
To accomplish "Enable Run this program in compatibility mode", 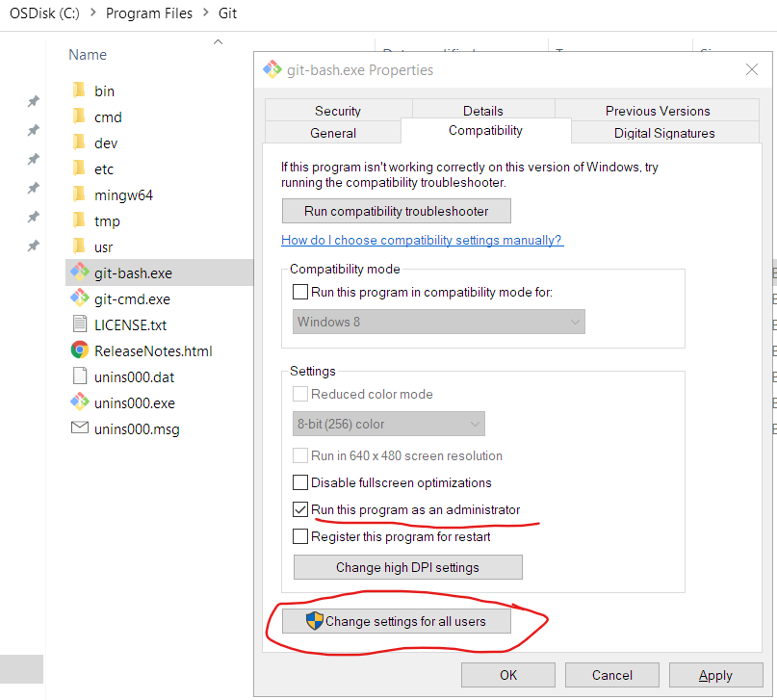I will [300, 292].
